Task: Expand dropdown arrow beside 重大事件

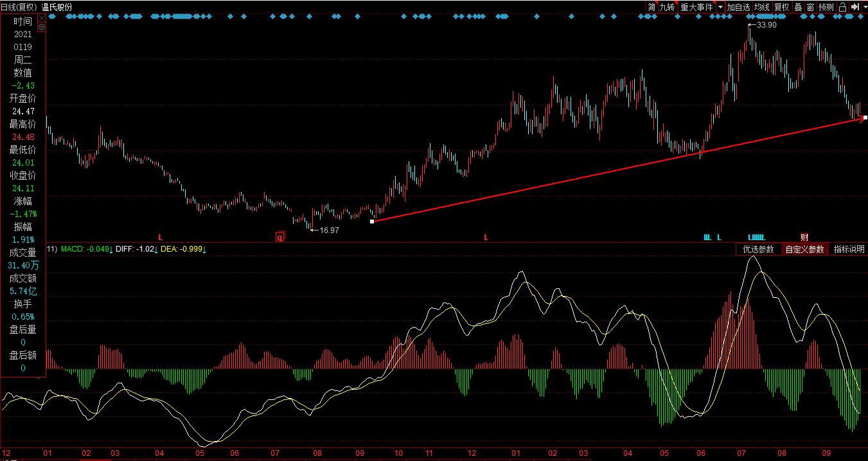Action: [x=720, y=7]
